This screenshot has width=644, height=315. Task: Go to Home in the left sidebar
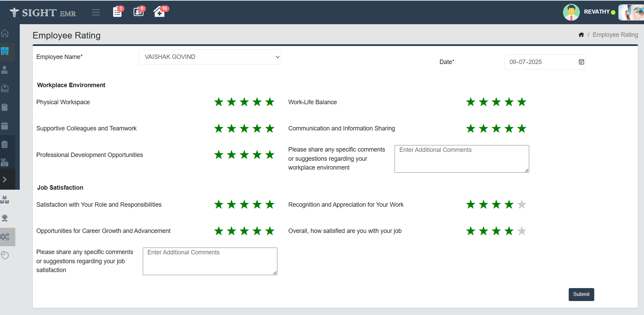(x=5, y=33)
